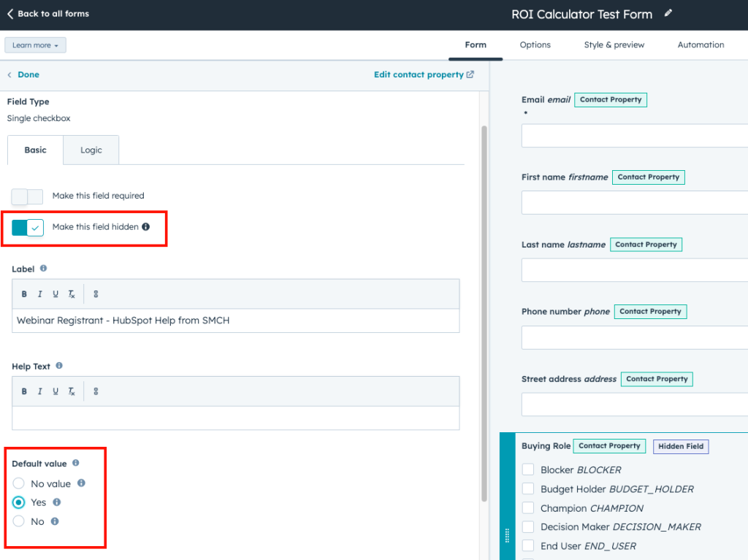Click the external link icon next to Edit contact property
This screenshot has height=560, width=748.
coord(470,74)
